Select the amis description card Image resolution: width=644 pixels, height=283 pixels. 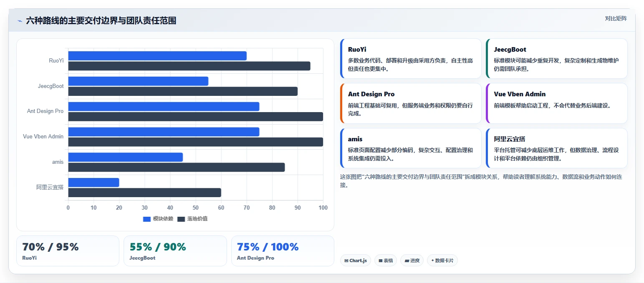click(x=411, y=148)
